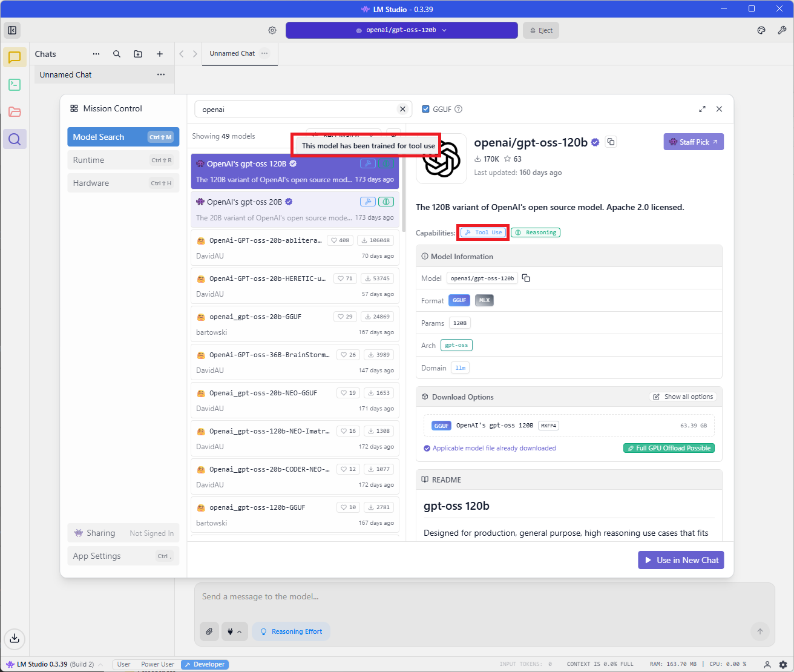Select OpenAI's gpt-oss 20B search result
The image size is (794, 672).
tap(272, 209)
